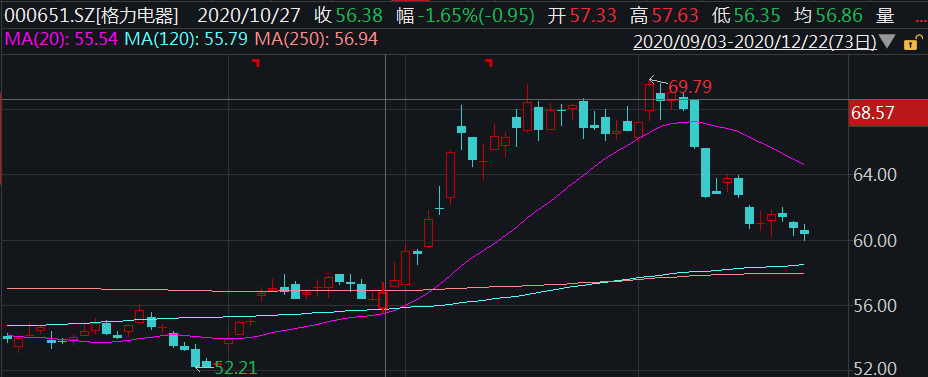Click the 000651.SZ[格力电器] stock title
The image size is (928, 377).
[92, 16]
